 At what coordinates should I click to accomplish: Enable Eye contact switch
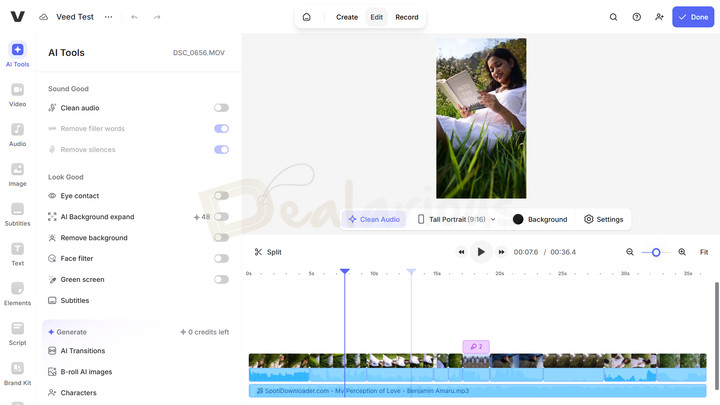pyautogui.click(x=221, y=196)
